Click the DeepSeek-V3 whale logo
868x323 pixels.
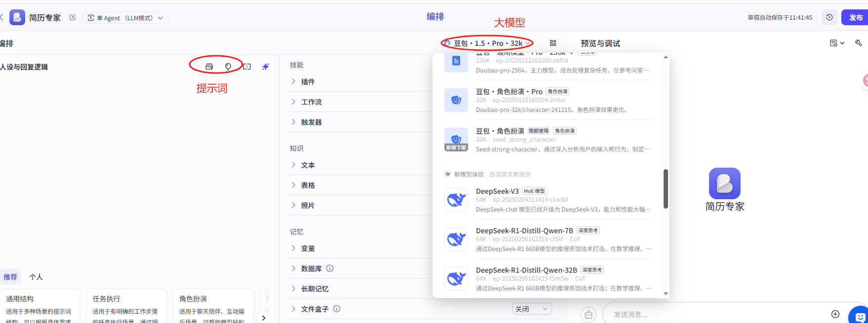pyautogui.click(x=456, y=200)
